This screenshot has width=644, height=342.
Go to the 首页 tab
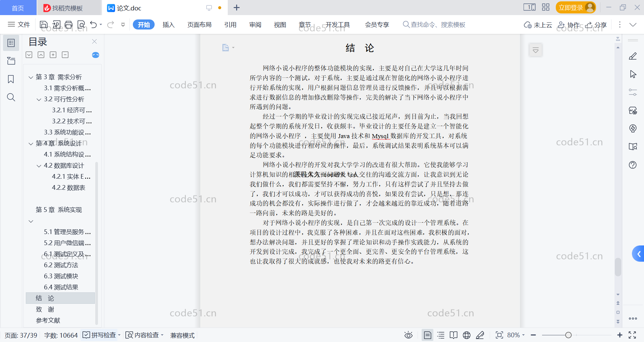point(18,8)
